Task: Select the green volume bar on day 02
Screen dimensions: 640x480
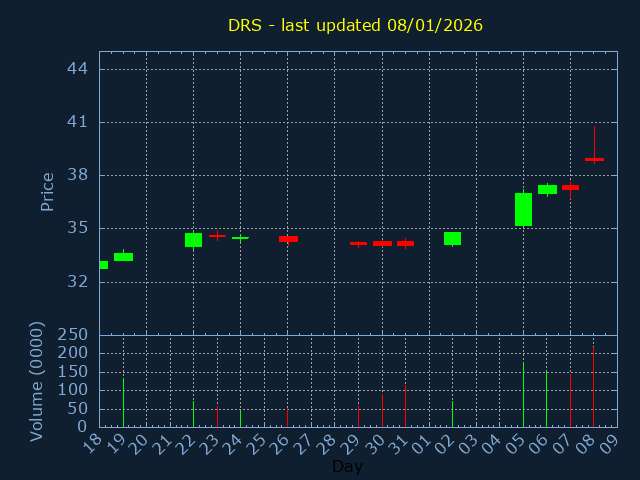Action: [452, 414]
